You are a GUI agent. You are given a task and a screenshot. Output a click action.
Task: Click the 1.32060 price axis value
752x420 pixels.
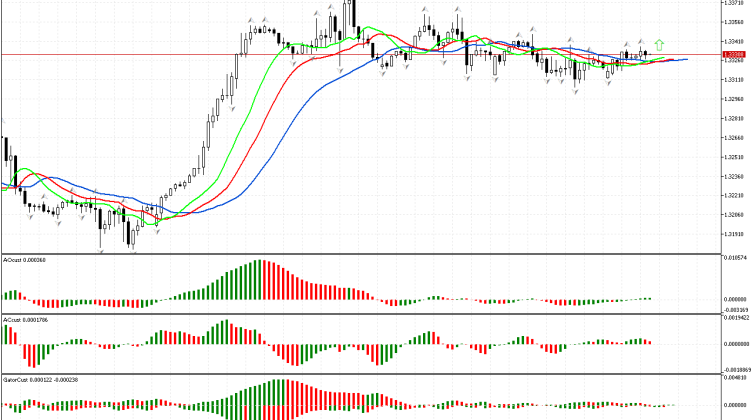coord(735,215)
